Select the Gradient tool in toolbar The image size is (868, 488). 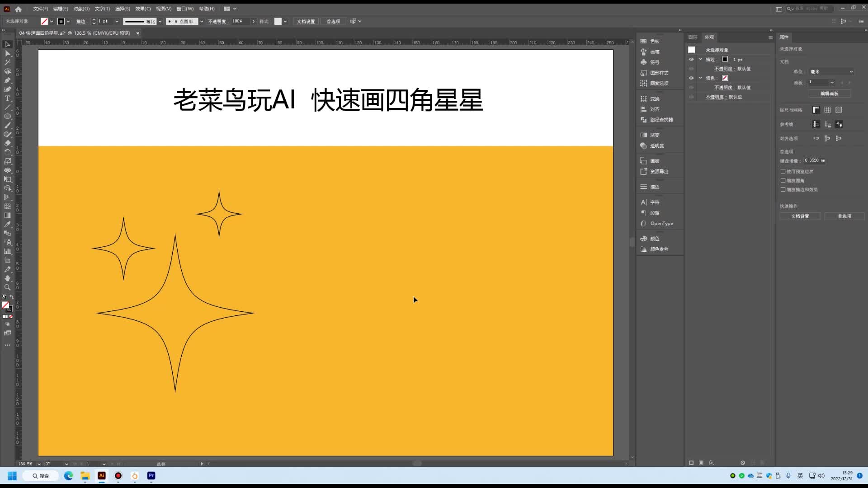[7, 216]
